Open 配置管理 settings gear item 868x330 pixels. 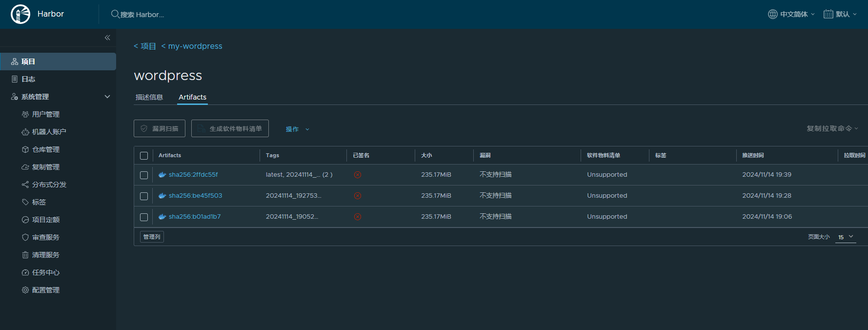click(45, 290)
